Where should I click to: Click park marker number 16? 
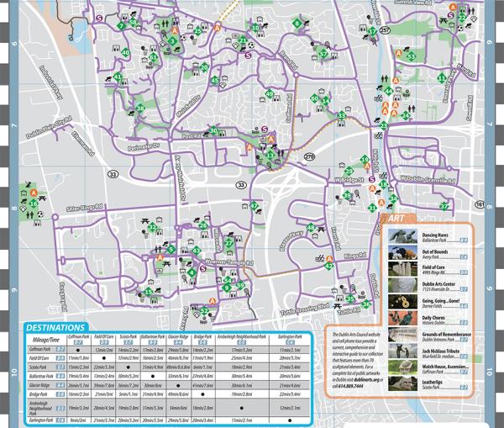point(34,203)
